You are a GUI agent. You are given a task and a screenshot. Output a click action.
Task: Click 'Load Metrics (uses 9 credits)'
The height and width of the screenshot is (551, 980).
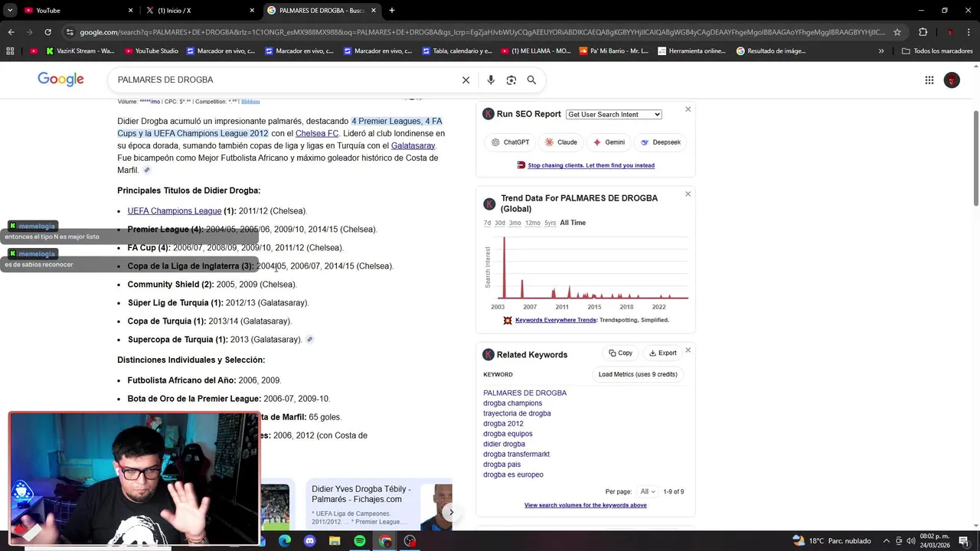(638, 374)
